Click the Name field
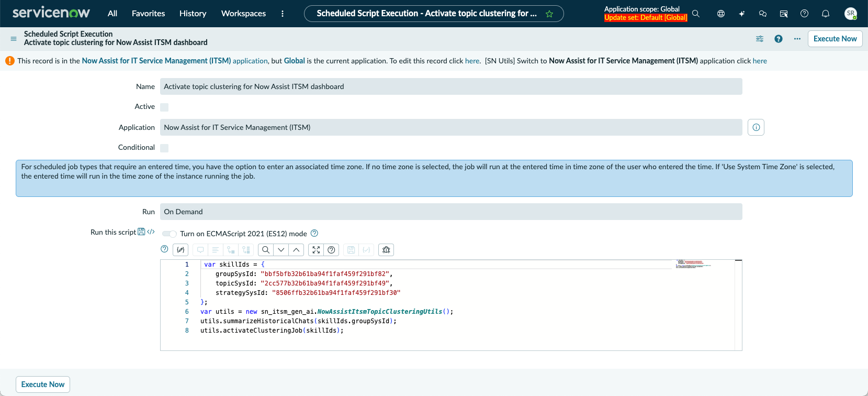This screenshot has height=396, width=868. pyautogui.click(x=451, y=86)
